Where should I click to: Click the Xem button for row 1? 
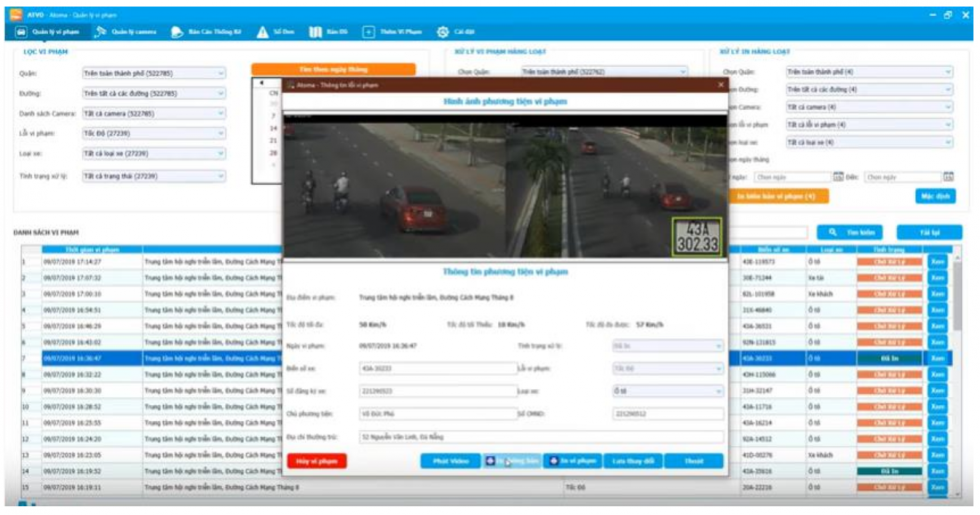(937, 262)
